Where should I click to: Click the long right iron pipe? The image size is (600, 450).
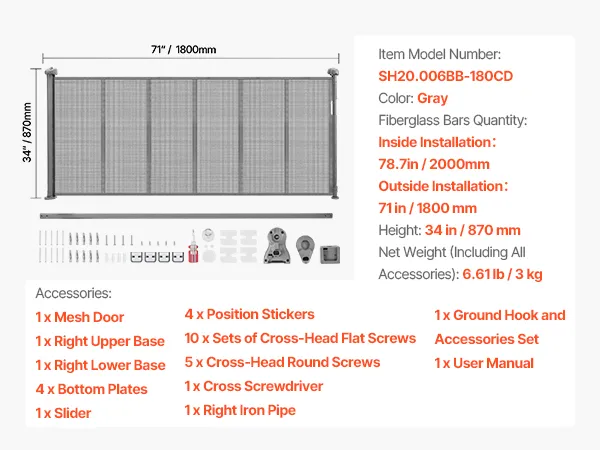186,216
